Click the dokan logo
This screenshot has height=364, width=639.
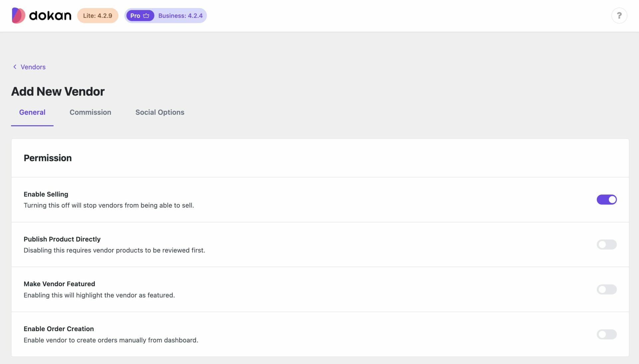pyautogui.click(x=41, y=15)
